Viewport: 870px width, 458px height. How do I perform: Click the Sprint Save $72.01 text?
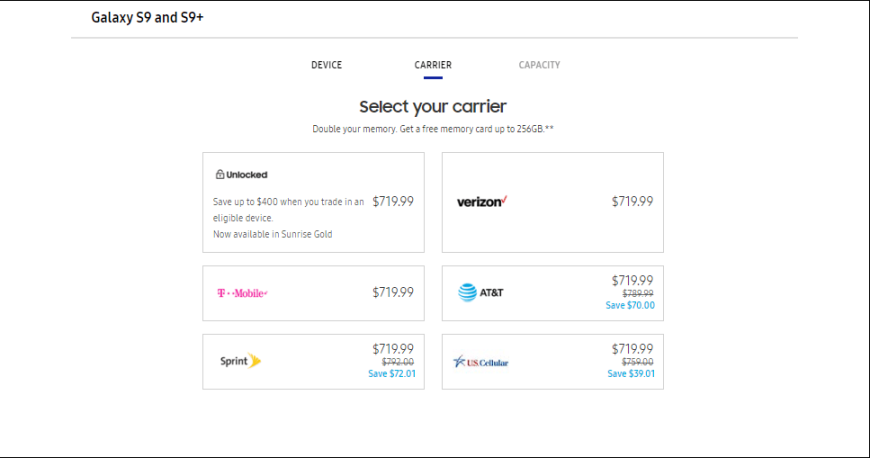[x=392, y=374]
